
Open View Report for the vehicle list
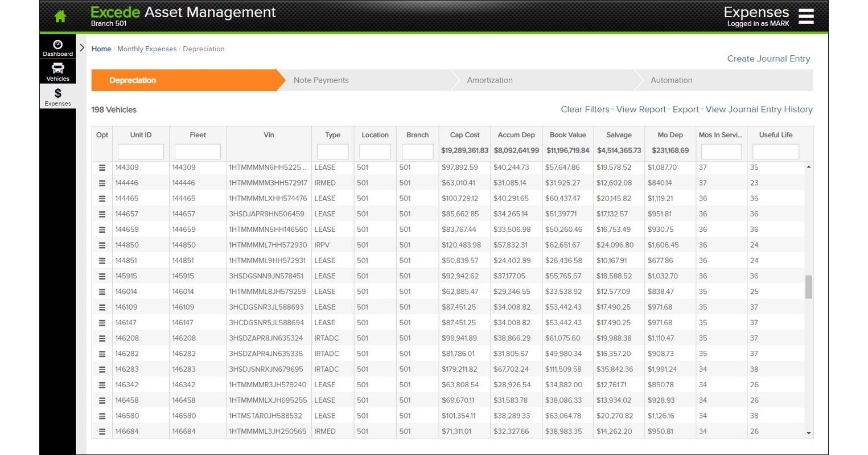point(641,109)
